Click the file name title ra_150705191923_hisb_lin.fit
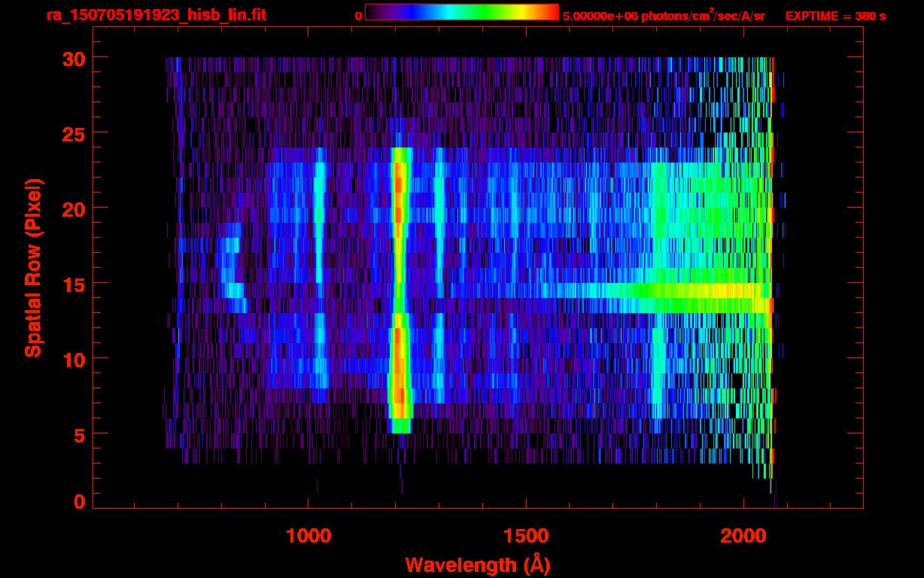Image resolution: width=924 pixels, height=578 pixels. [156, 15]
